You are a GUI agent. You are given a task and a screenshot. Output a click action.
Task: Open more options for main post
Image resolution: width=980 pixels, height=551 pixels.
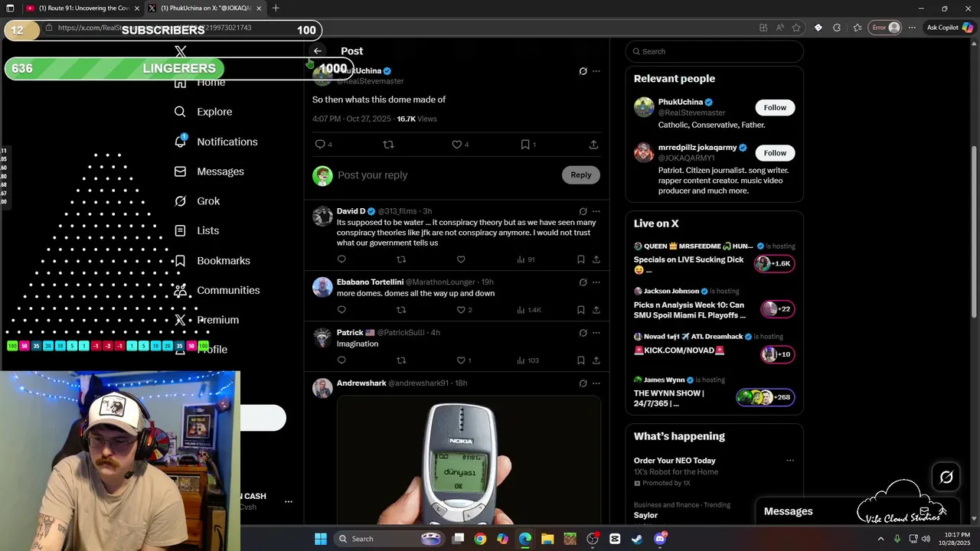[596, 71]
